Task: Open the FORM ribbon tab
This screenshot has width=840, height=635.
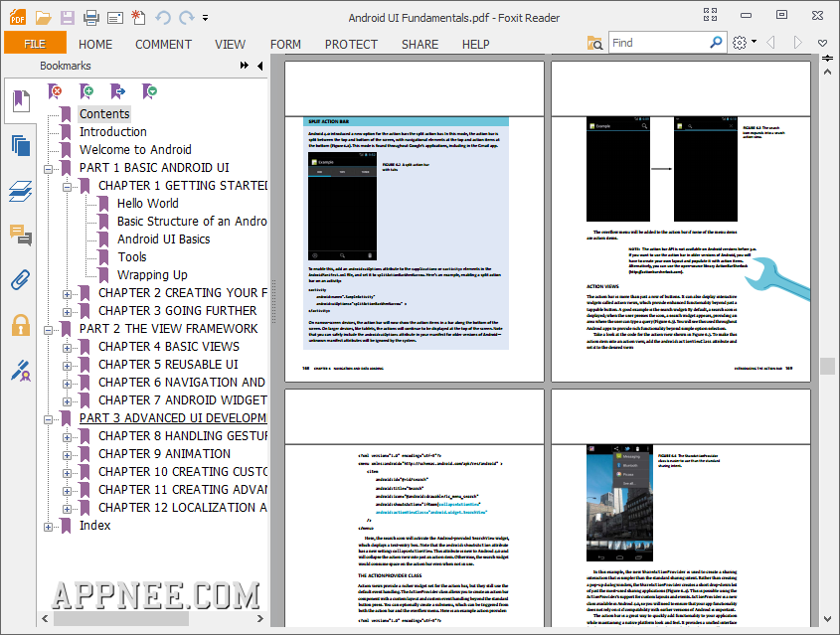Action: click(285, 44)
